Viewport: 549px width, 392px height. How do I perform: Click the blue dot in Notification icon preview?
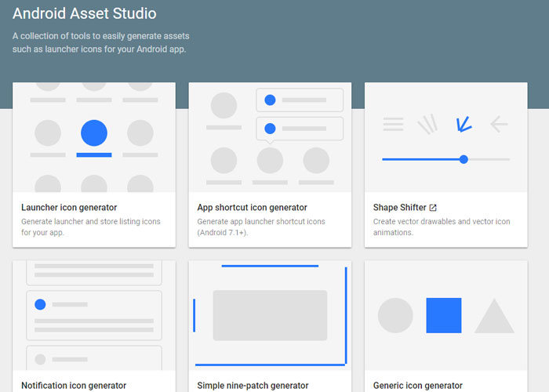pos(40,304)
